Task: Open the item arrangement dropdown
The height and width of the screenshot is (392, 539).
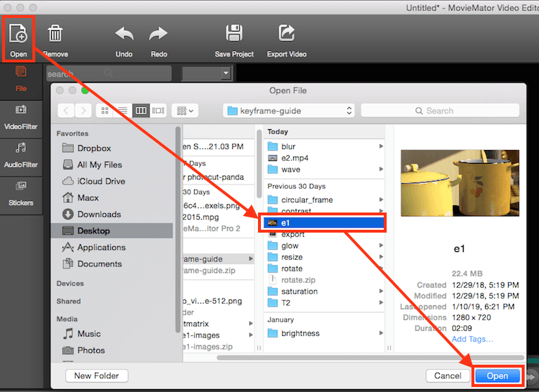Action: pos(186,111)
